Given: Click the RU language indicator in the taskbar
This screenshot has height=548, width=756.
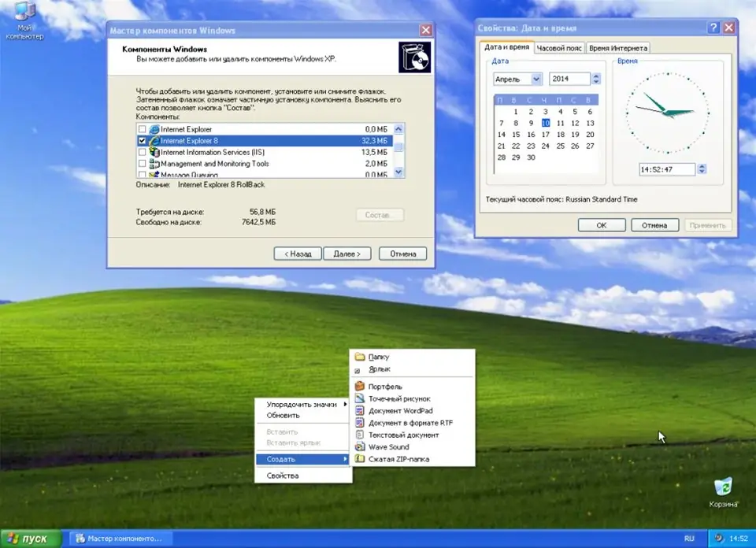Looking at the screenshot, I should click(x=689, y=539).
